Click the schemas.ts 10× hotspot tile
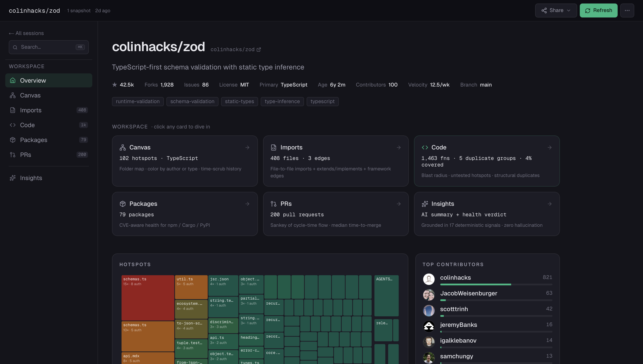This screenshot has height=364, width=643. click(148, 336)
